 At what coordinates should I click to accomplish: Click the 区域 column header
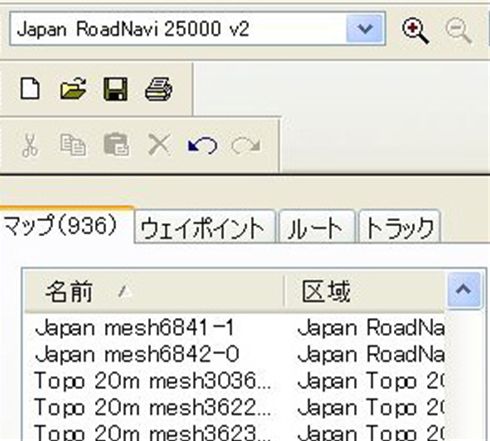[365, 291]
